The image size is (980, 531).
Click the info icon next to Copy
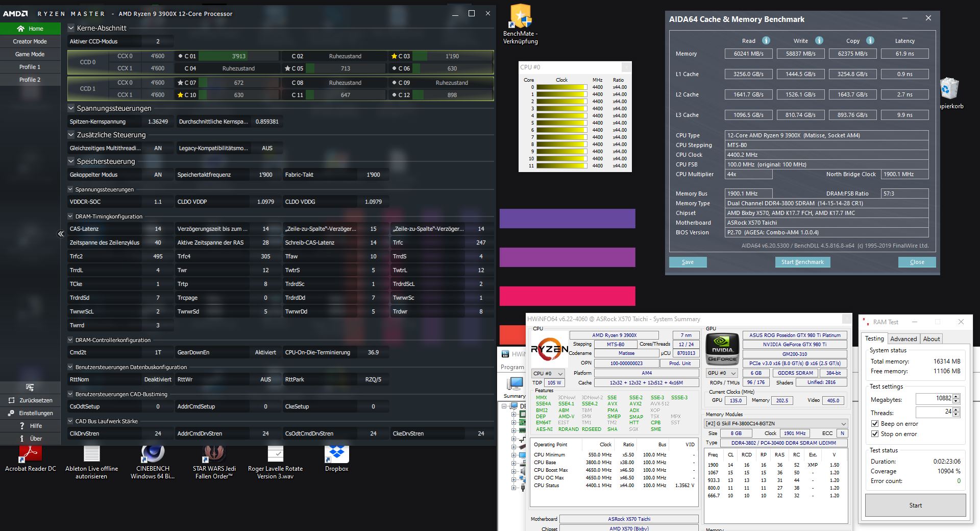tap(870, 40)
